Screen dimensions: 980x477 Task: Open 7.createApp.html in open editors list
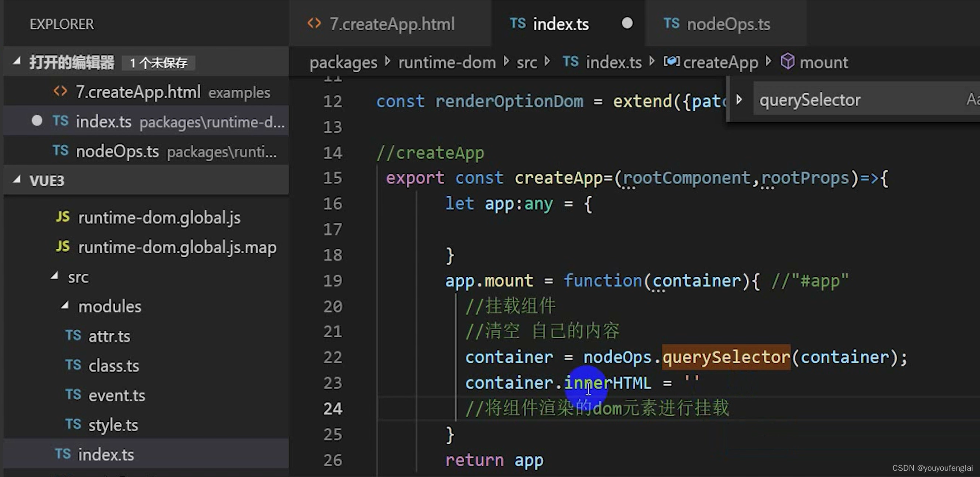coord(146,92)
